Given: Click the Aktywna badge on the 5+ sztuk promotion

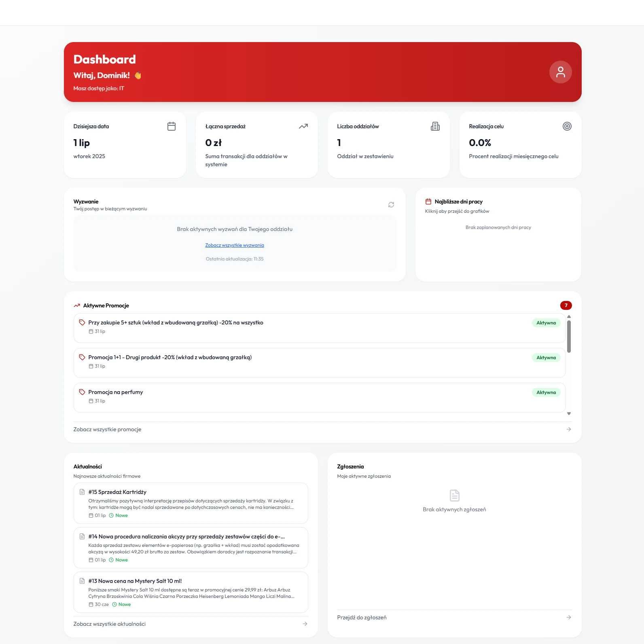Looking at the screenshot, I should [x=546, y=323].
